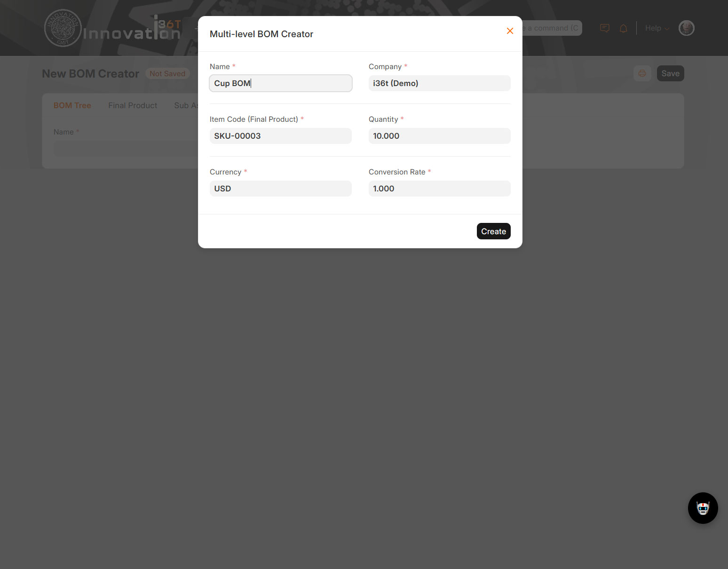This screenshot has height=569, width=728.
Task: Open the Currency USD selector field
Action: click(x=280, y=189)
